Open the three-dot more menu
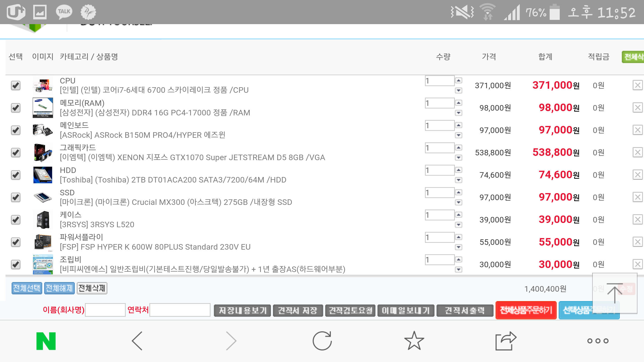 [598, 341]
